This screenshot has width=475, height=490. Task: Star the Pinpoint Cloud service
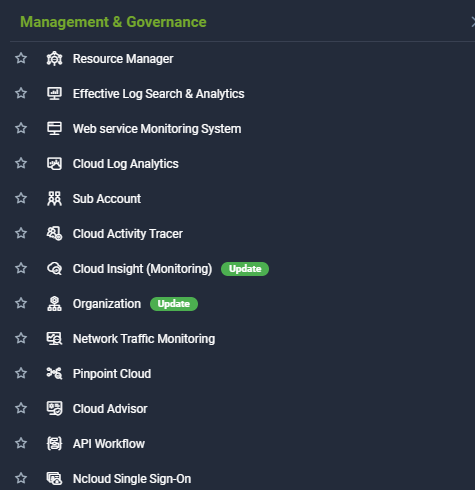pos(21,373)
